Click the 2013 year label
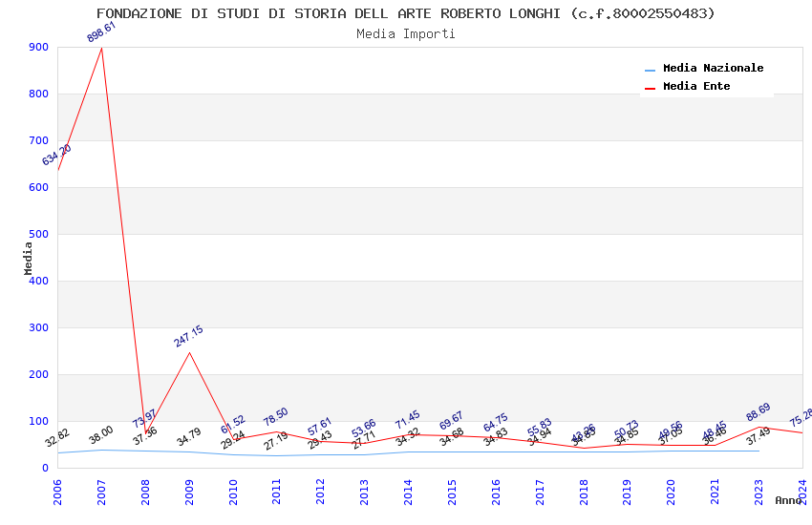The width and height of the screenshot is (812, 525). coord(365,492)
